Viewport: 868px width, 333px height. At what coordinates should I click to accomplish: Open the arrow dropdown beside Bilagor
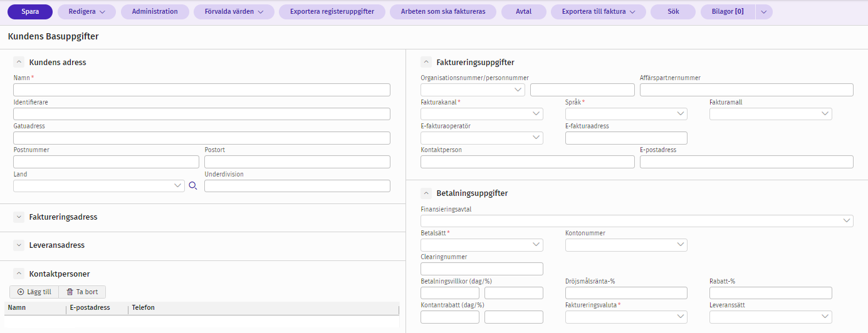[764, 11]
